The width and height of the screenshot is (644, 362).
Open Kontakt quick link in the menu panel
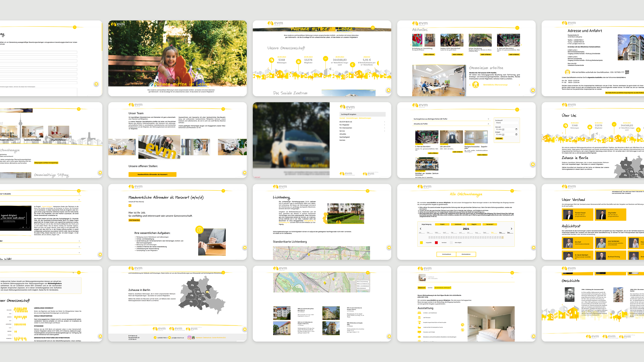point(342,118)
